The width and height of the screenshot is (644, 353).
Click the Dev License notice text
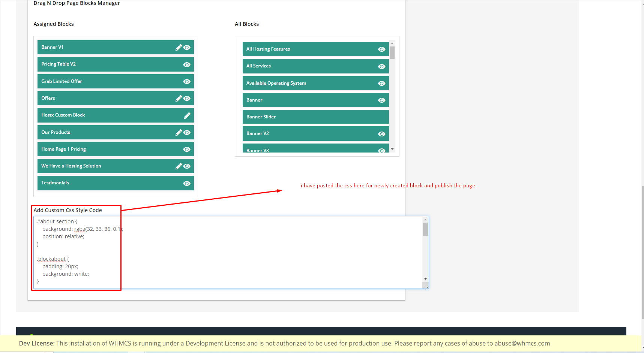click(284, 343)
